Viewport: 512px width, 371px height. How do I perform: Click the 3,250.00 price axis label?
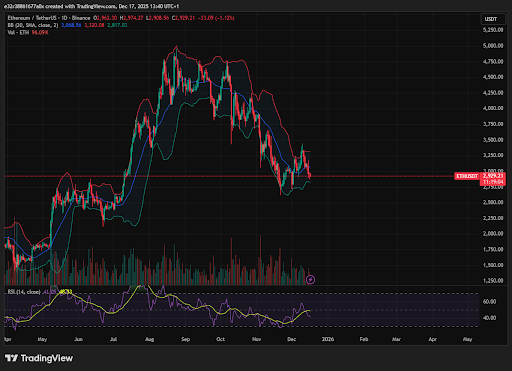tap(493, 155)
